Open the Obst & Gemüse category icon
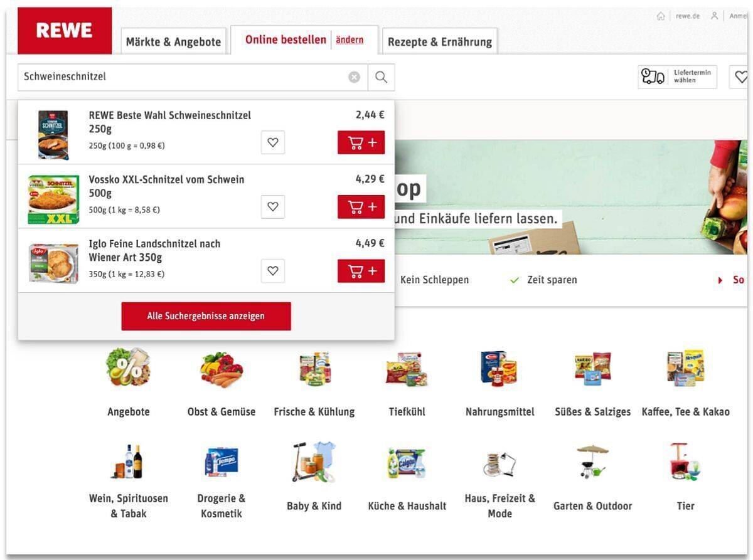This screenshot has width=753, height=560. pyautogui.click(x=222, y=369)
